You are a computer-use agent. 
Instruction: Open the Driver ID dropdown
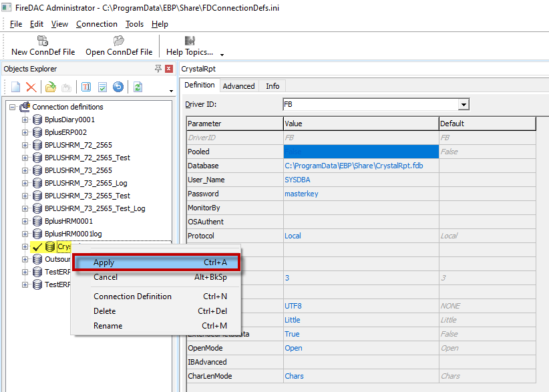click(464, 105)
